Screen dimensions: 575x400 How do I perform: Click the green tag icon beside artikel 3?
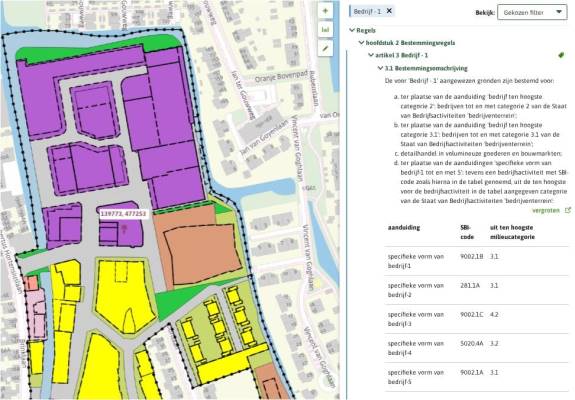(561, 55)
